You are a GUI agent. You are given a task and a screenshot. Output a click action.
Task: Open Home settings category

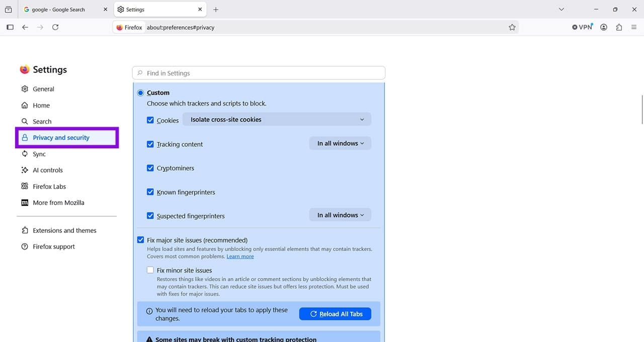click(67, 105)
